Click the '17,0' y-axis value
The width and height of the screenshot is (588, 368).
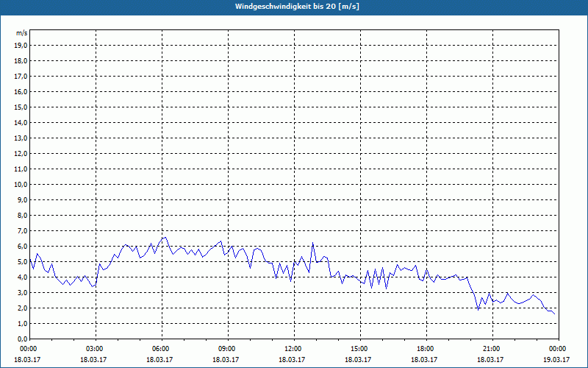21,77
